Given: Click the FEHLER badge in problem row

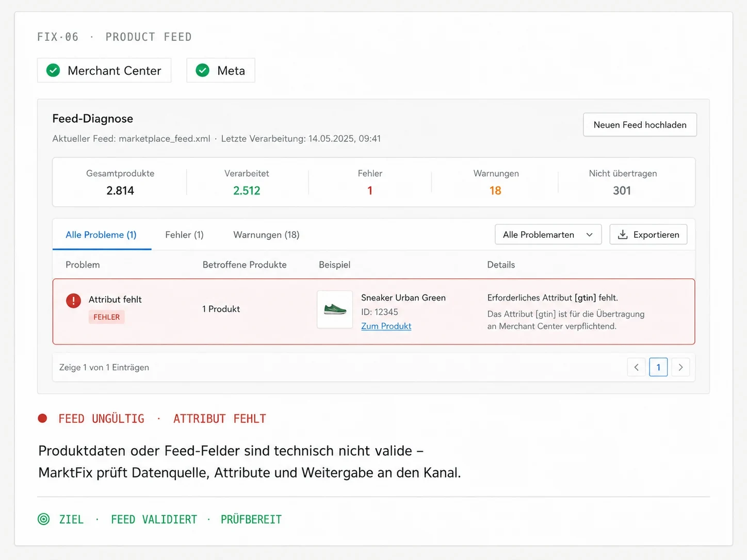Looking at the screenshot, I should click(107, 317).
